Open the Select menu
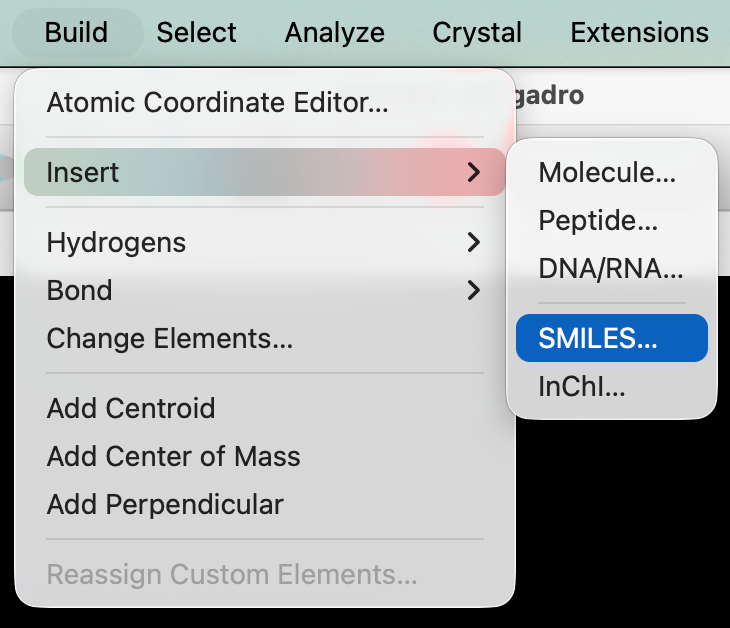This screenshot has width=730, height=628. pos(196,32)
